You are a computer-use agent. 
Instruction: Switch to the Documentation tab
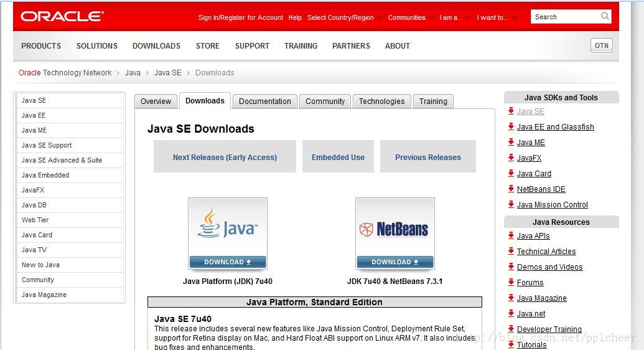(x=265, y=101)
